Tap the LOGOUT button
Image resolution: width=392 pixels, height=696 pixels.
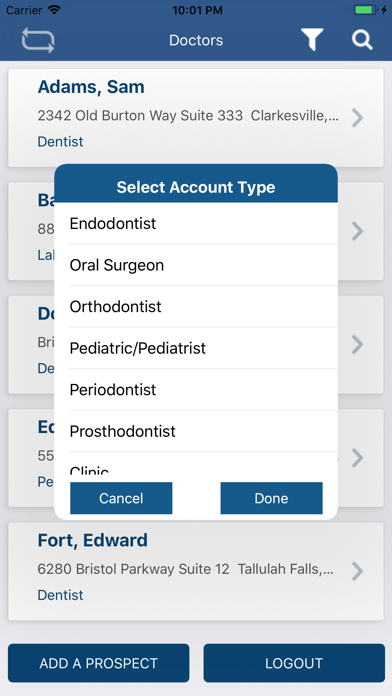(x=294, y=663)
